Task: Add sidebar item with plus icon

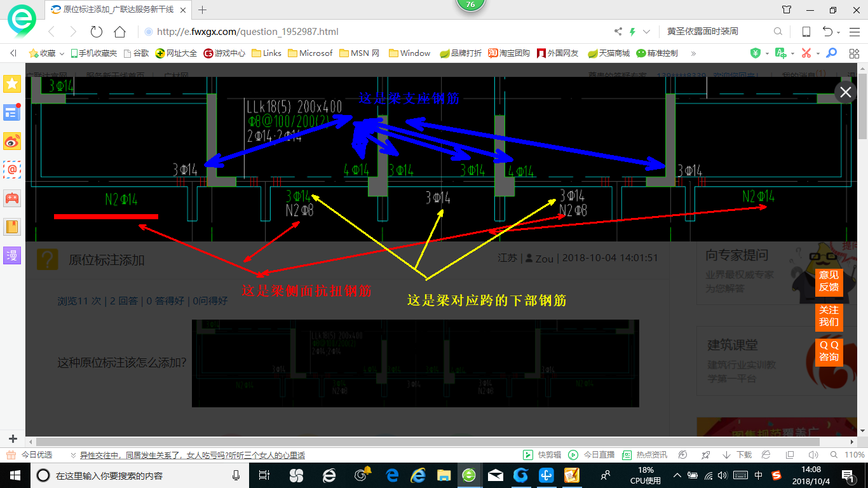Action: coord(12,438)
